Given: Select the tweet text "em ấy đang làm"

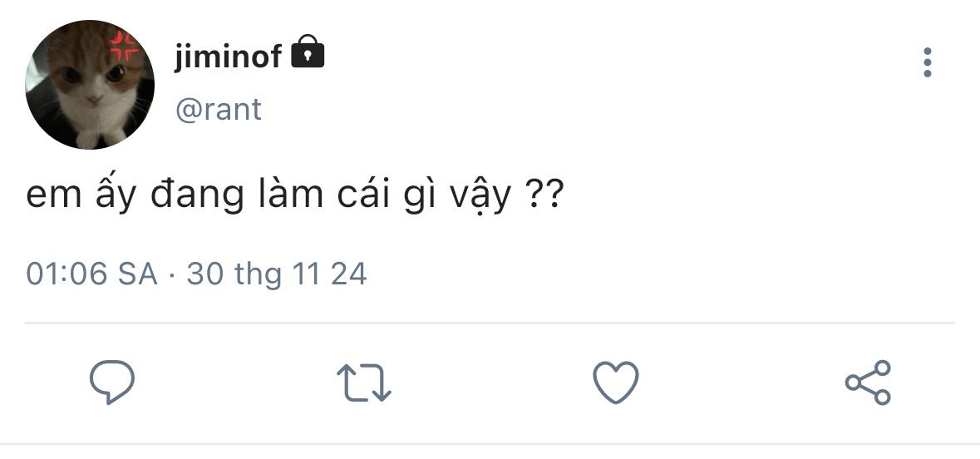Looking at the screenshot, I should 175,195.
